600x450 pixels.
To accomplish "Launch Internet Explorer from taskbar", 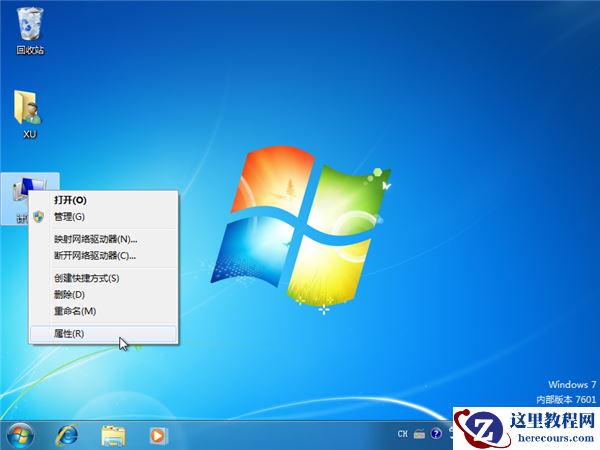I will coord(67,435).
